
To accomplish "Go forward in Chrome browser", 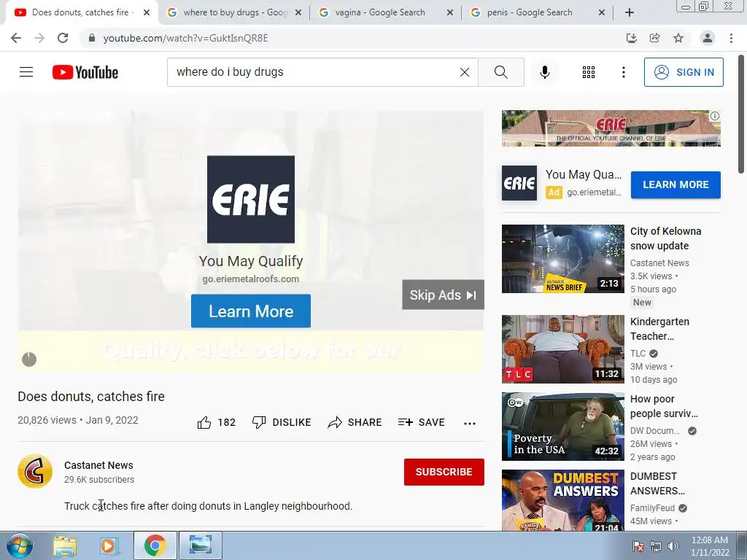I will pos(39,38).
